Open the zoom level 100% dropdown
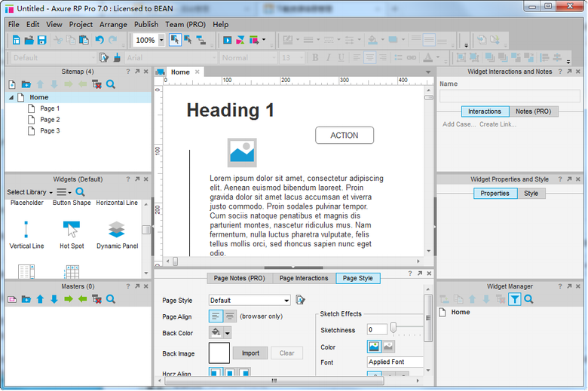Screen dimensions: 588x391 [161, 40]
